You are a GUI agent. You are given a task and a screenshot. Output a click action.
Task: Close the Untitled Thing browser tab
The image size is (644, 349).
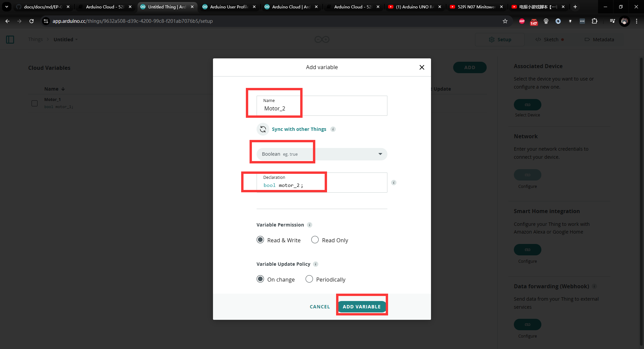[x=192, y=7]
